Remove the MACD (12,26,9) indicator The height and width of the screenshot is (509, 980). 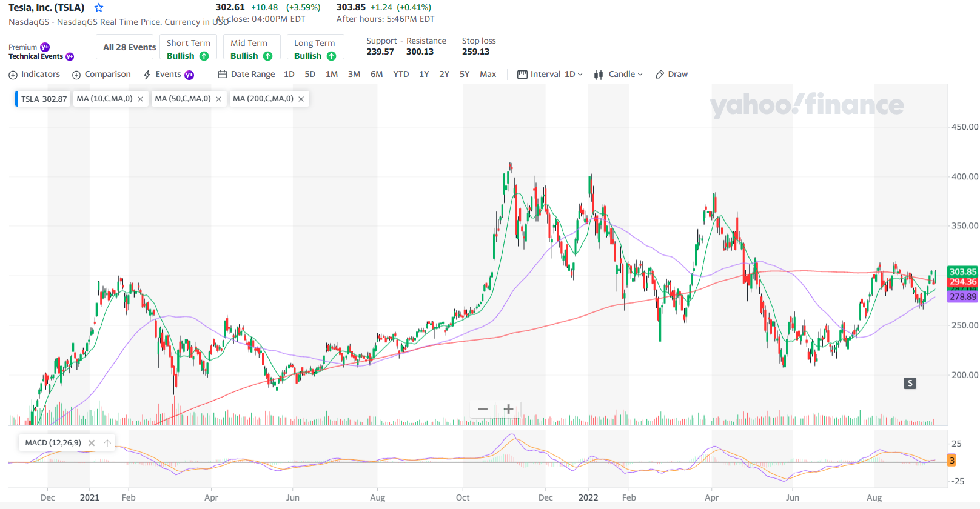(92, 443)
